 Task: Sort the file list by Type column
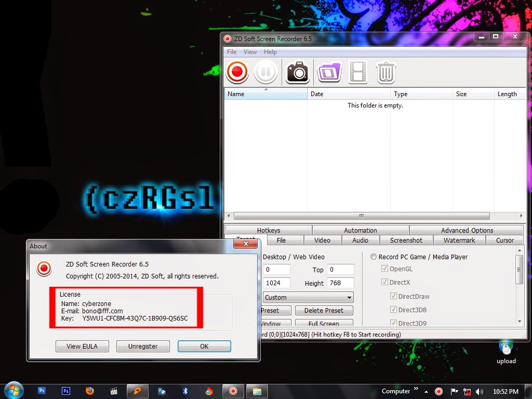(x=421, y=94)
